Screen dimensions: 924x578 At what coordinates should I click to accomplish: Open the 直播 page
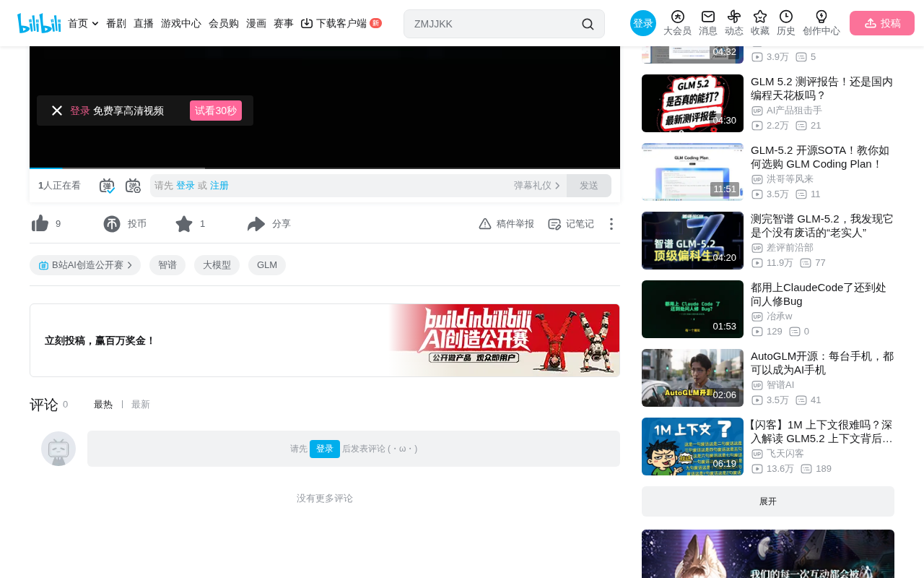point(144,23)
